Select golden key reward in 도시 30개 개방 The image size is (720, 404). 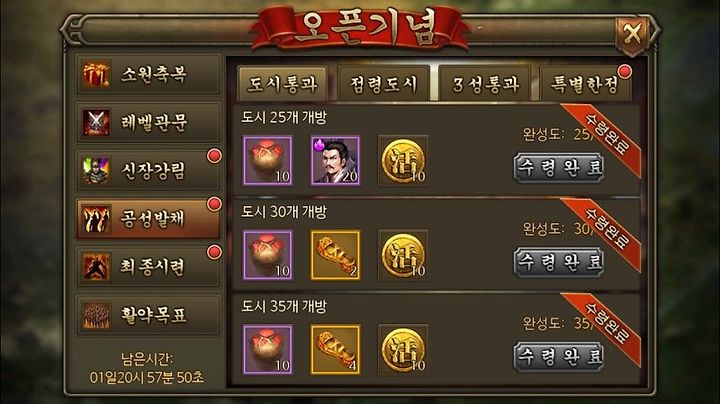click(335, 255)
